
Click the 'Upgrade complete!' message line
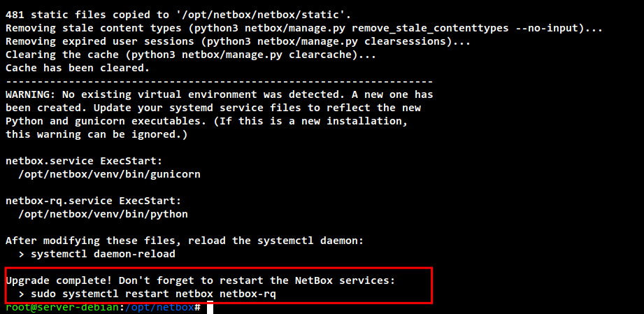pyautogui.click(x=200, y=280)
